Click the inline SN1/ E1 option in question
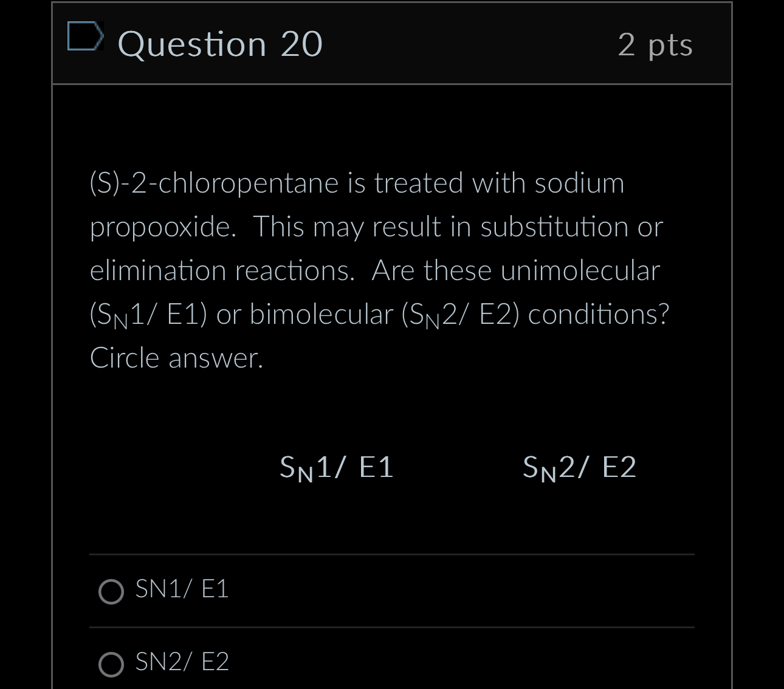This screenshot has height=689, width=784. (x=336, y=467)
